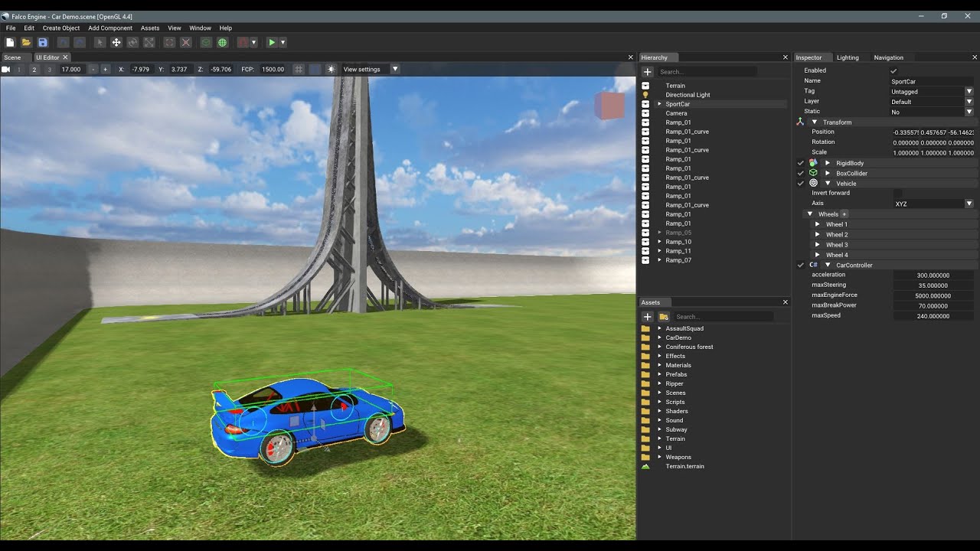The height and width of the screenshot is (551, 980).
Task: Select Camera in the Hierarchy
Action: pos(676,113)
